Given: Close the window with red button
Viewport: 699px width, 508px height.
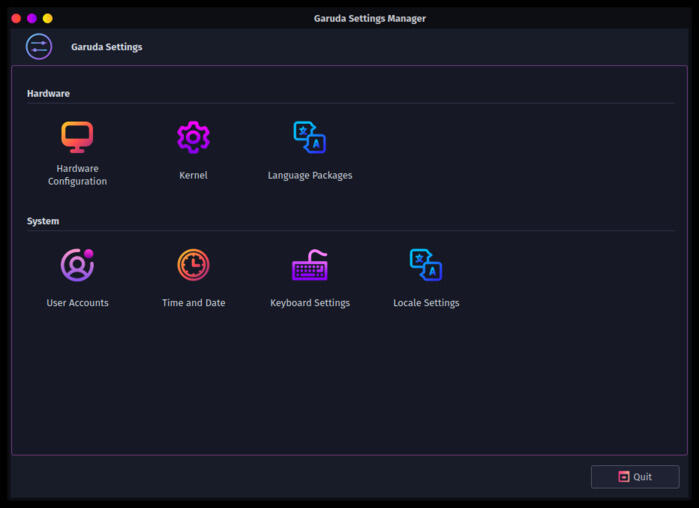Looking at the screenshot, I should [16, 18].
